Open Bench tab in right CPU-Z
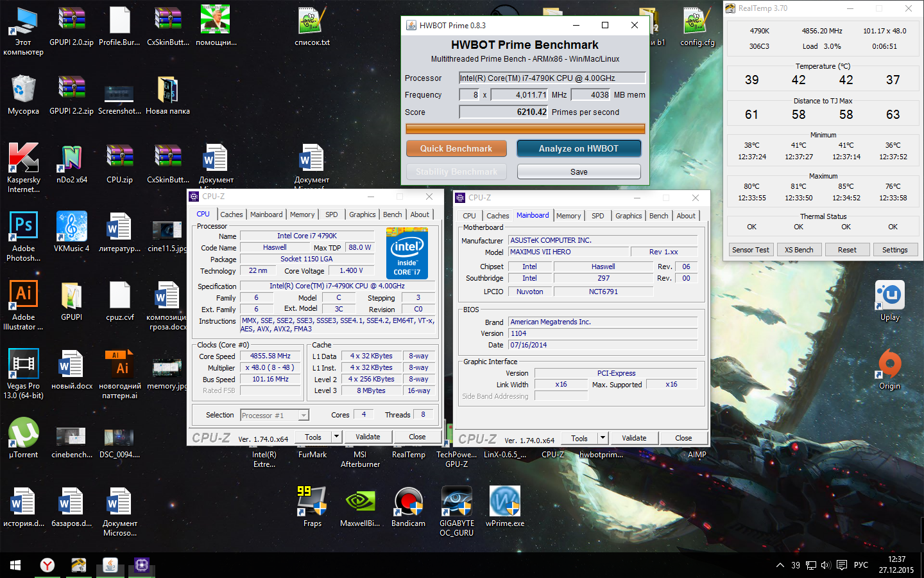 click(x=659, y=216)
